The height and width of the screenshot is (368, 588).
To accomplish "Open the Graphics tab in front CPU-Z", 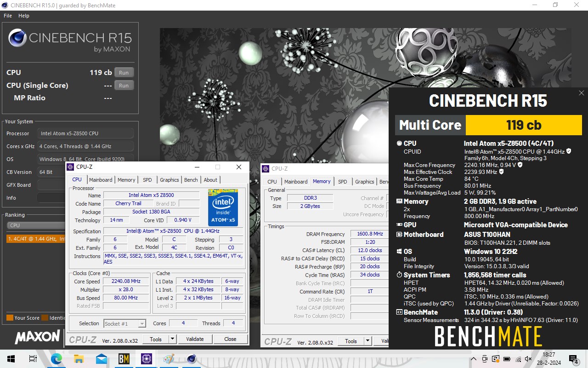I will (x=170, y=180).
